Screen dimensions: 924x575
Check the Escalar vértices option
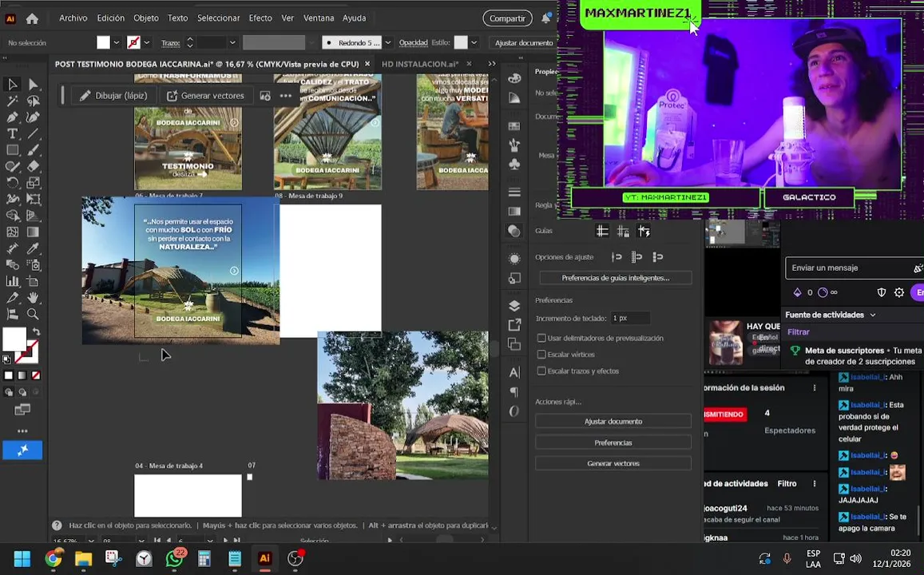click(x=541, y=355)
